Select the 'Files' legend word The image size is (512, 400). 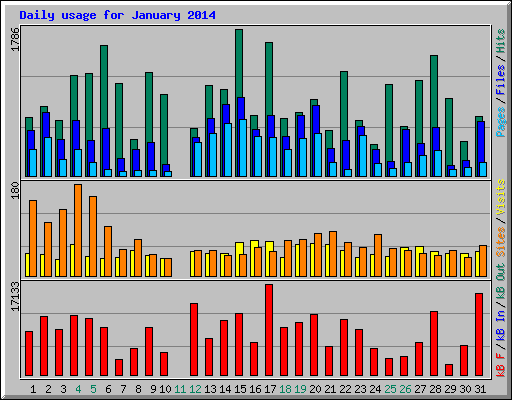[501, 80]
